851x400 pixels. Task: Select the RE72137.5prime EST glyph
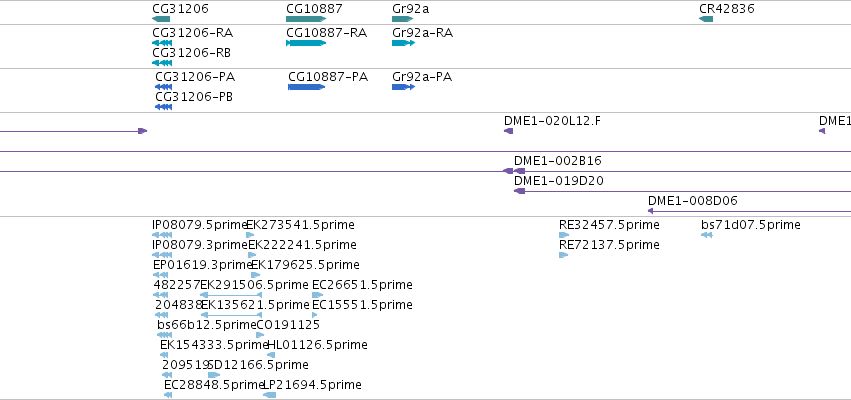point(563,255)
